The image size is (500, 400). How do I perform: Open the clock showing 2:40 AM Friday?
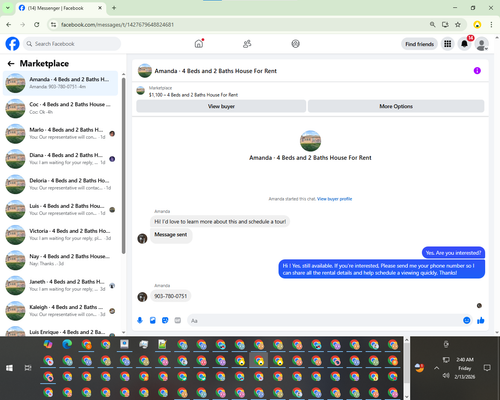465,368
